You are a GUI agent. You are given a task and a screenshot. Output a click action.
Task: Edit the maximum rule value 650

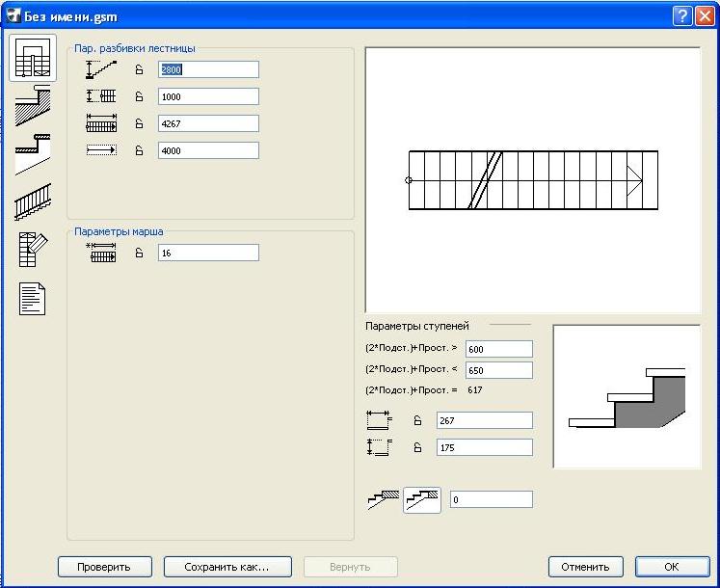pos(499,370)
